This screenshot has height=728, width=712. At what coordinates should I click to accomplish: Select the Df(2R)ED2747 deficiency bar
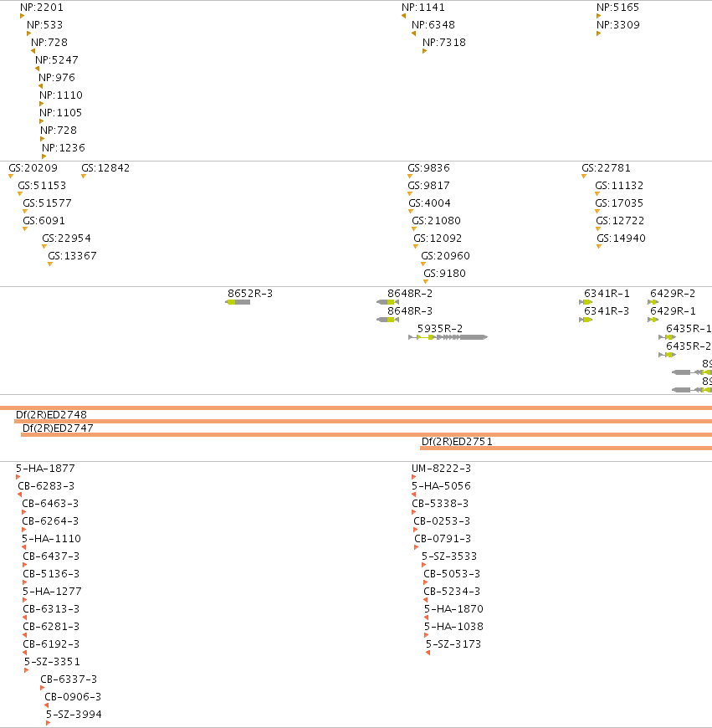(366, 434)
